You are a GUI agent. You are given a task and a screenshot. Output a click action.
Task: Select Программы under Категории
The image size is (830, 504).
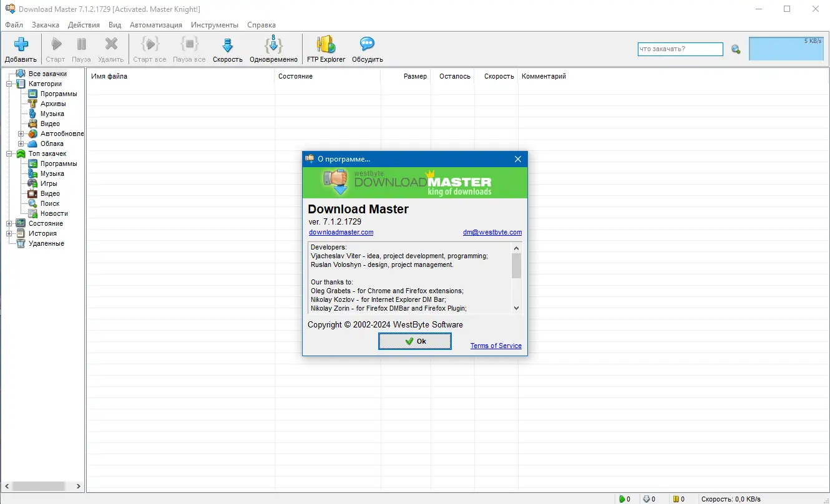(x=59, y=94)
